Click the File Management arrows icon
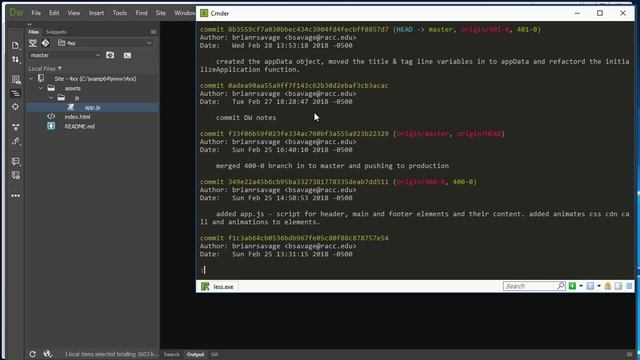Screen dimensions: 640x360 click(16, 60)
